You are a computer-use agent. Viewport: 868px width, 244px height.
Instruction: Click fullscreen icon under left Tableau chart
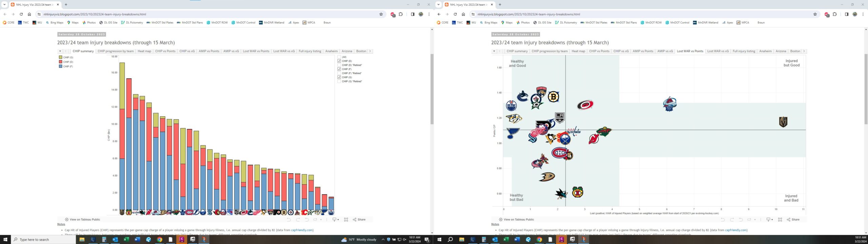tap(346, 220)
